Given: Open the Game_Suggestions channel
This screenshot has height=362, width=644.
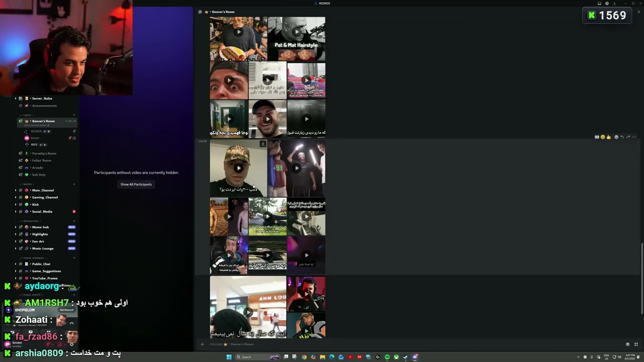Looking at the screenshot, I should pos(46,271).
